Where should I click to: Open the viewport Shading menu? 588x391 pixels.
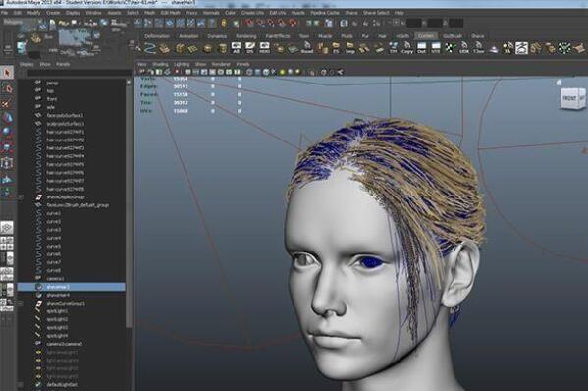(x=160, y=64)
